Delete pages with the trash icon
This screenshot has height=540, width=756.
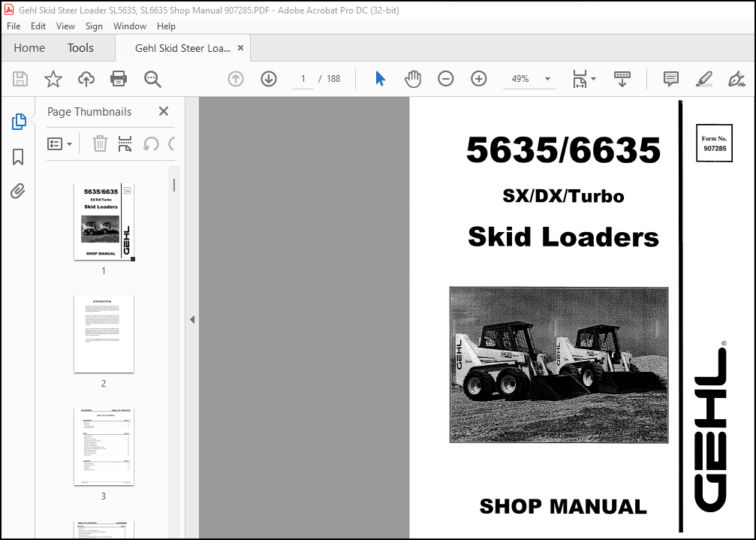point(100,143)
